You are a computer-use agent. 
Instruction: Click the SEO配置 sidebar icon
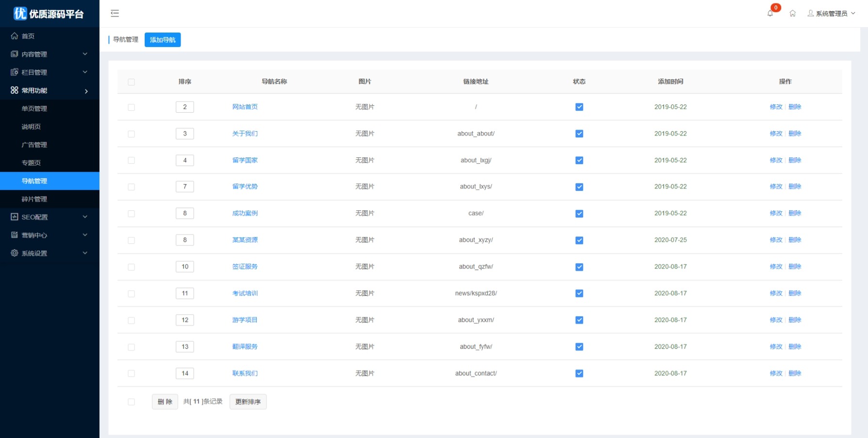(x=15, y=217)
